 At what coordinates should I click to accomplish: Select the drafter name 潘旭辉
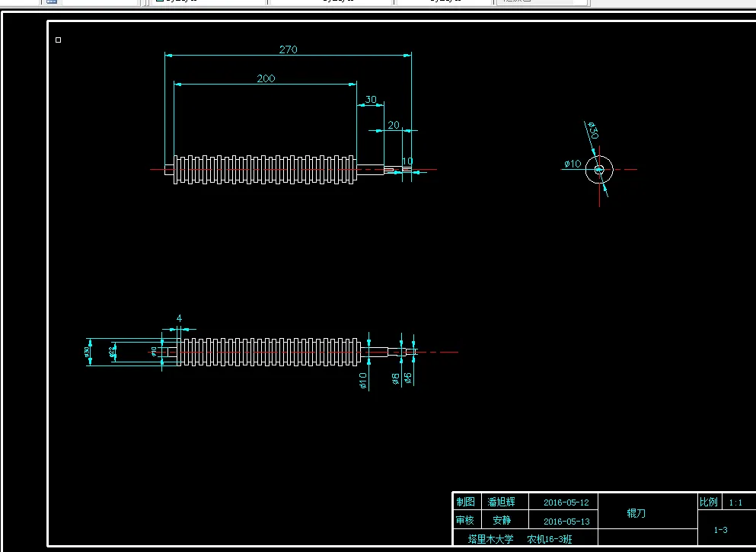pos(502,502)
